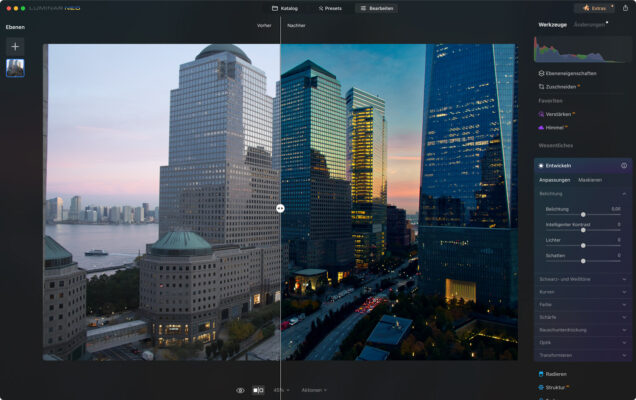Switch to the Presets tab

point(330,8)
